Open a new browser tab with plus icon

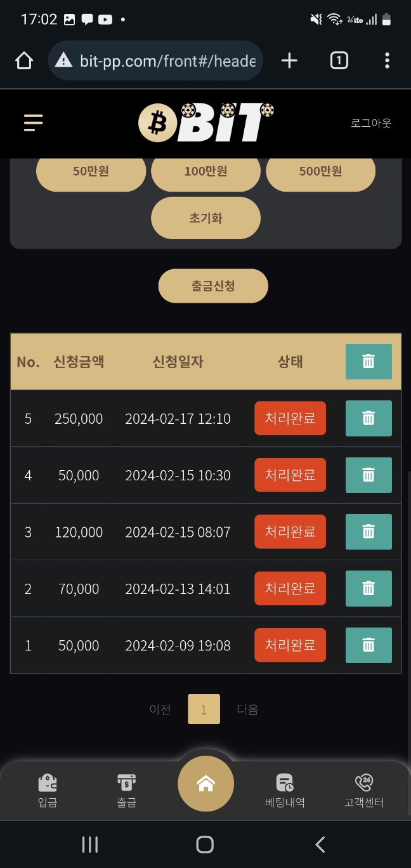[x=289, y=60]
